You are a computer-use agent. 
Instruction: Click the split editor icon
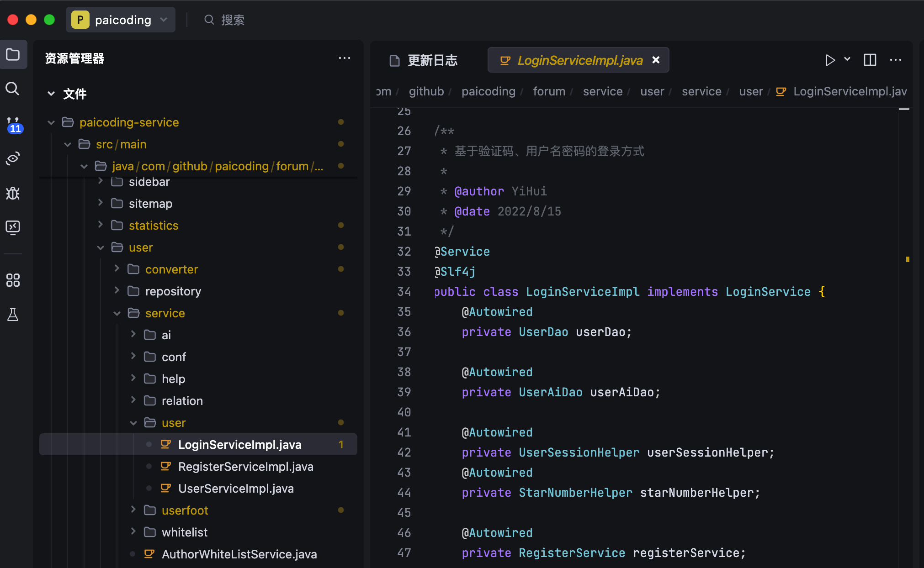click(870, 60)
